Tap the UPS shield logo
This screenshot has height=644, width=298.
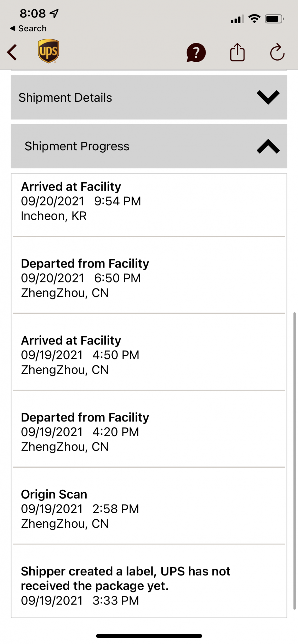pos(49,51)
